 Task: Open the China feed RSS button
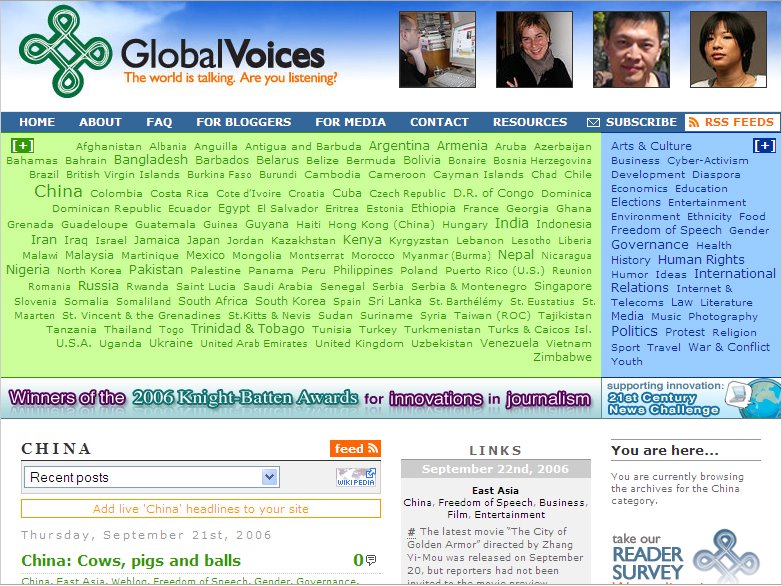click(355, 448)
